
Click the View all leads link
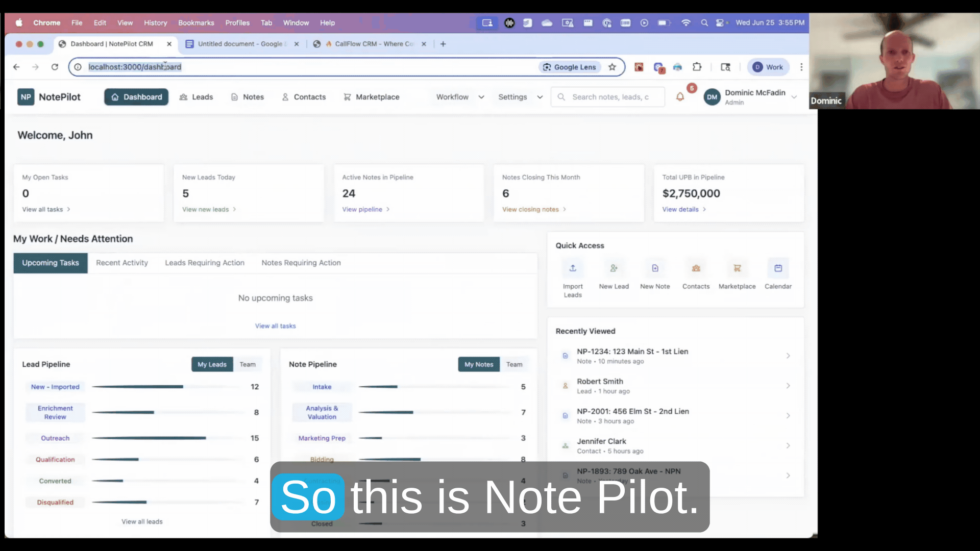142,521
